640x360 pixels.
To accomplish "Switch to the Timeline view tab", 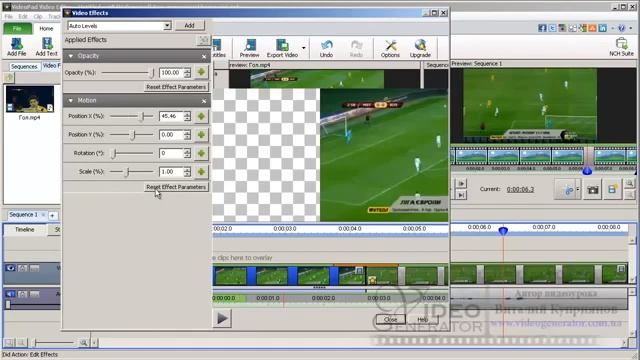I will pyautogui.click(x=24, y=230).
